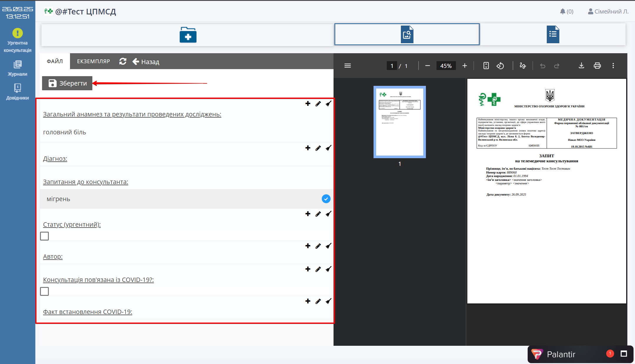Viewport: 635px width, 364px height.
Task: Click the refresh icon beside ЕКЗЕМПЛЯР tab
Action: [123, 61]
